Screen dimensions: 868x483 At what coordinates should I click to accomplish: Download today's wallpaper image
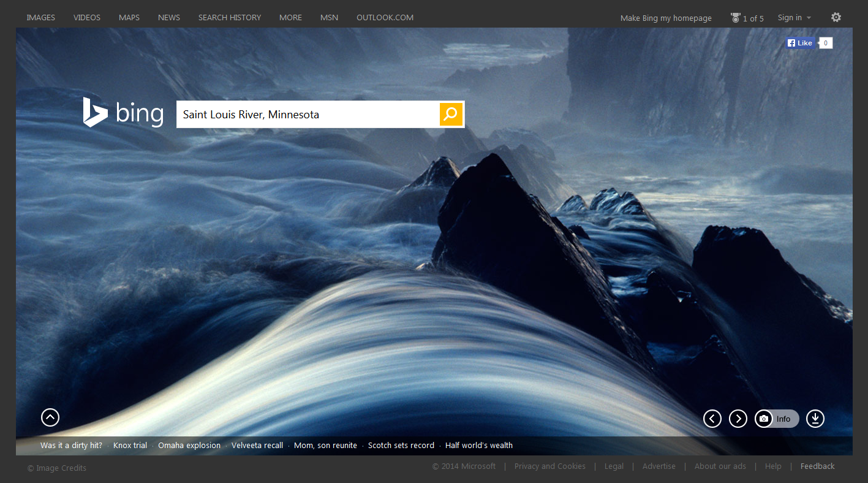[815, 419]
